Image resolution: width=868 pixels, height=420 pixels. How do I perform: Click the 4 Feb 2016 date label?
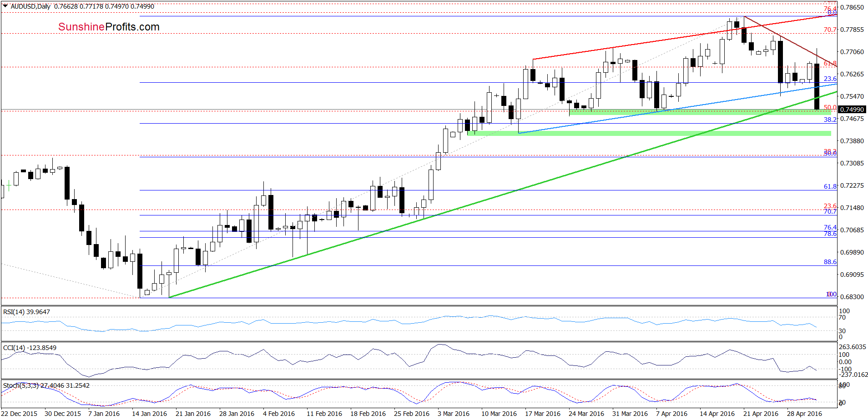click(279, 414)
